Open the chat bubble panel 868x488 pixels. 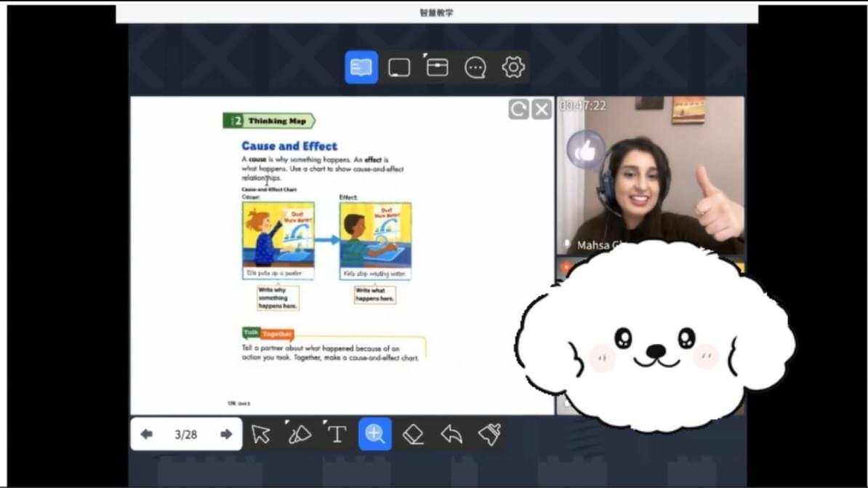(x=475, y=68)
